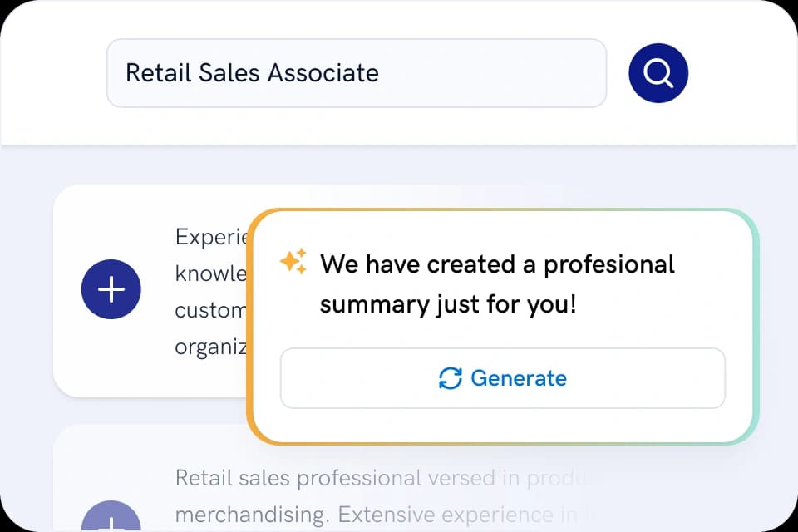Click the summary text starting with Experienced
This screenshot has width=798, height=532.
[208, 237]
